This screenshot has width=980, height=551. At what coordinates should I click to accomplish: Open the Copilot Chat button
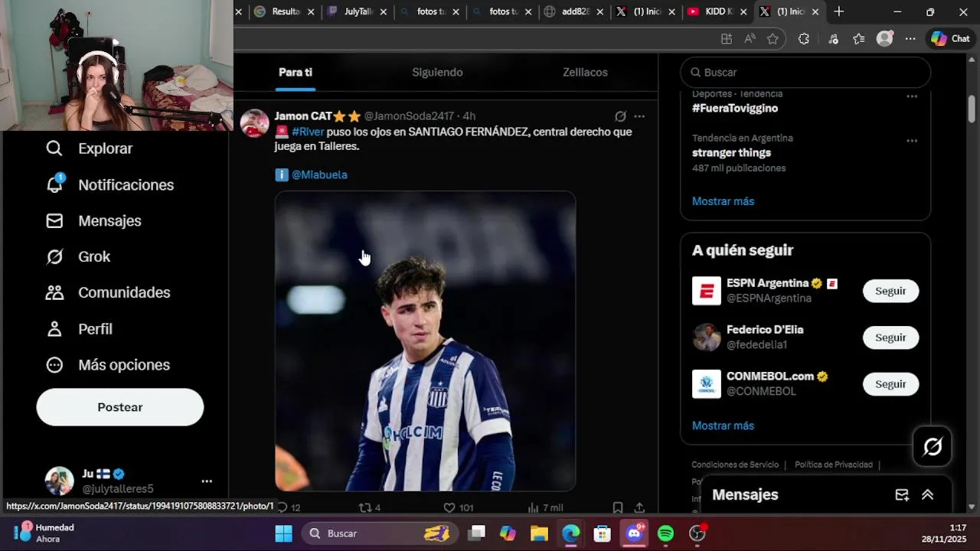[950, 39]
